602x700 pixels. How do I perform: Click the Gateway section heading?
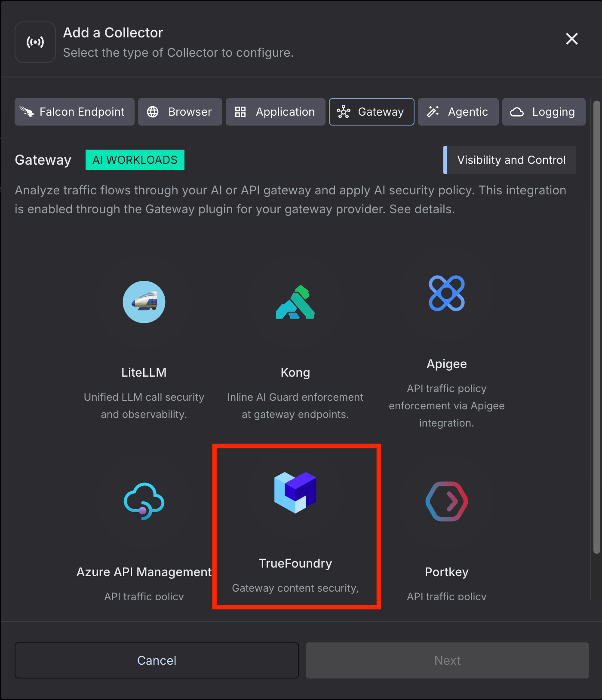point(43,160)
